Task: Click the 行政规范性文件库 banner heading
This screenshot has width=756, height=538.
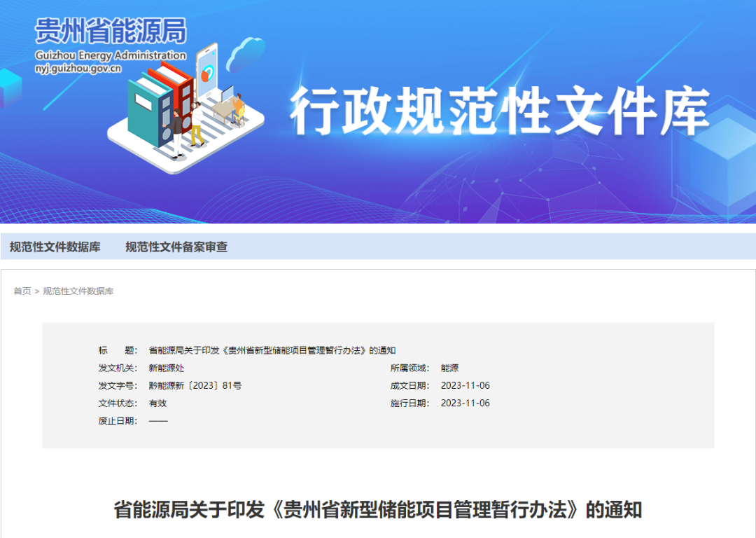Action: coord(500,111)
